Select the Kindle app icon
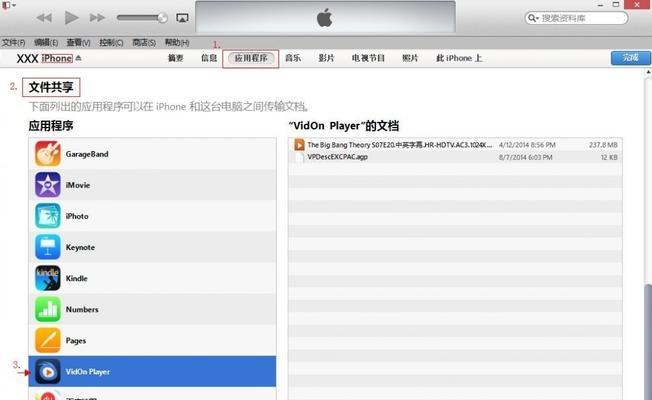 (47, 278)
